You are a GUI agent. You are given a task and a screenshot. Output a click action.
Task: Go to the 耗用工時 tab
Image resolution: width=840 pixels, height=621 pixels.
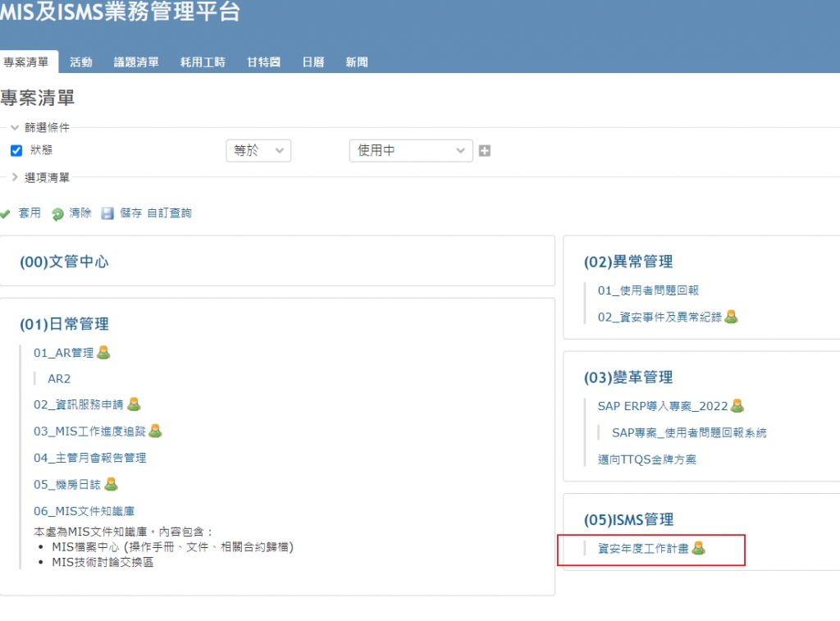point(203,62)
